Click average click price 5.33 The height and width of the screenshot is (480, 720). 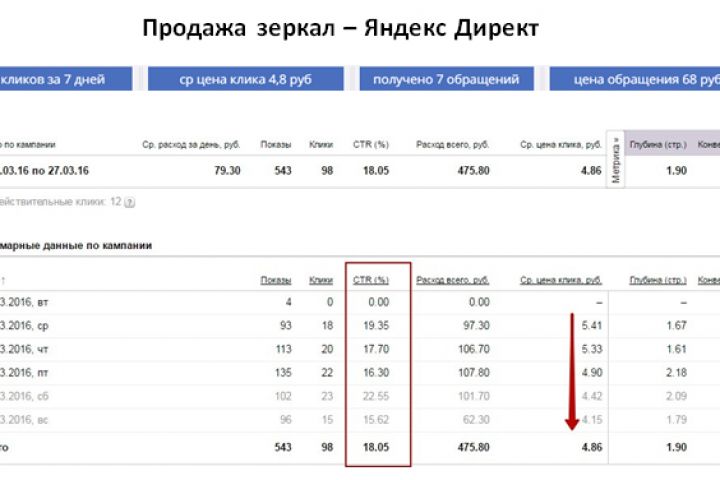(x=591, y=349)
